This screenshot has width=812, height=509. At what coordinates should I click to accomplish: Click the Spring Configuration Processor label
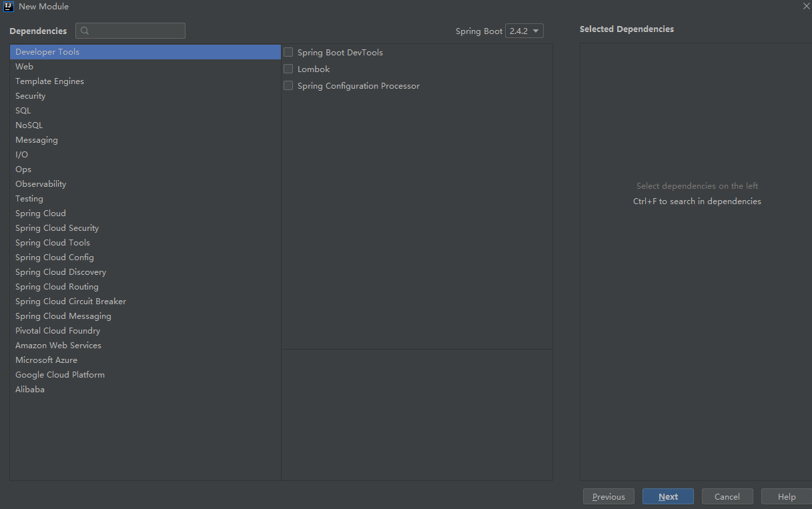click(x=358, y=85)
